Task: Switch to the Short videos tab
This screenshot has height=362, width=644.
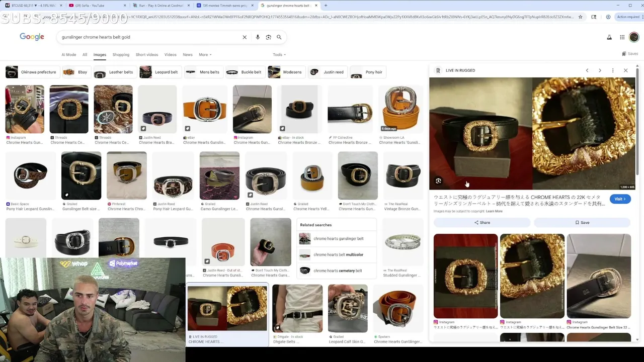Action: pyautogui.click(x=147, y=55)
